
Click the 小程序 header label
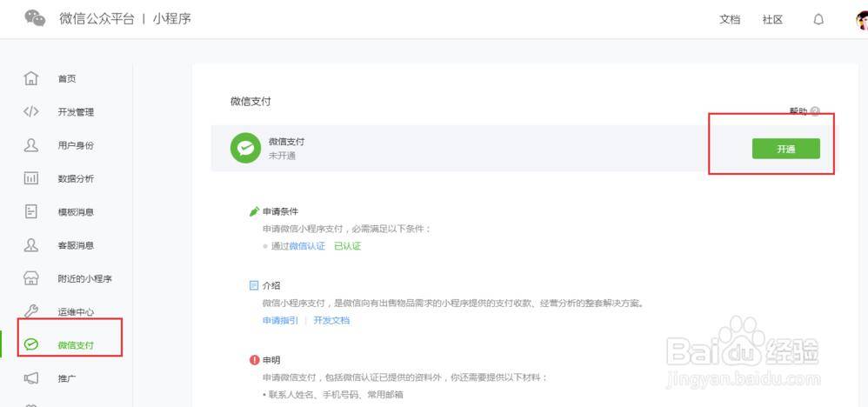(171, 18)
